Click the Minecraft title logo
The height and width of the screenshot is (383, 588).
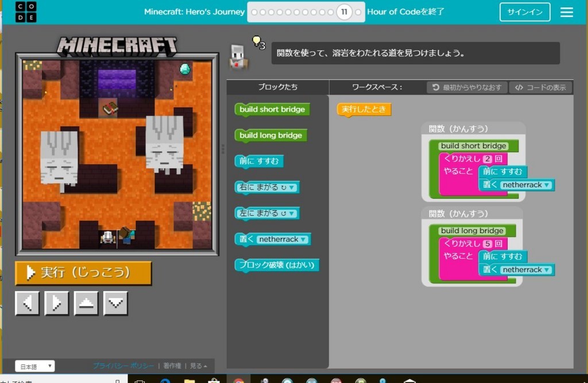(x=117, y=46)
